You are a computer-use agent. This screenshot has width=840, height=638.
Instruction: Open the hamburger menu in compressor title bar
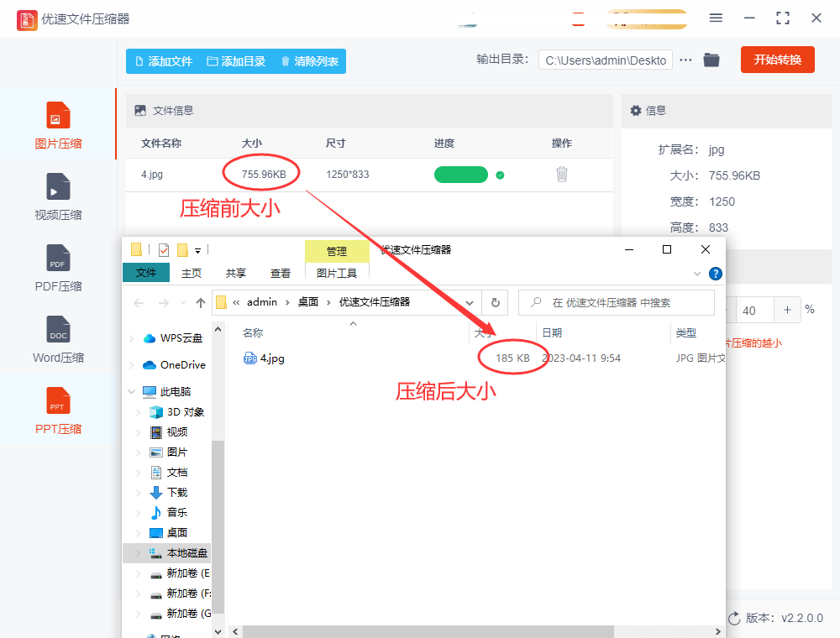716,18
